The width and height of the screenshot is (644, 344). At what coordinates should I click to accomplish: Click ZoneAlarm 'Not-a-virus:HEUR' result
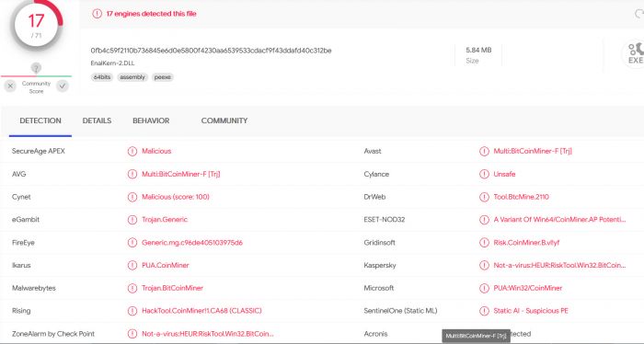coord(208,334)
